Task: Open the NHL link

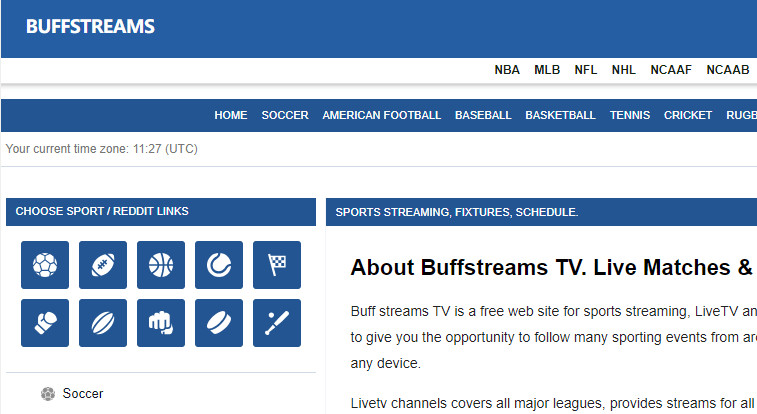Action: [x=624, y=70]
